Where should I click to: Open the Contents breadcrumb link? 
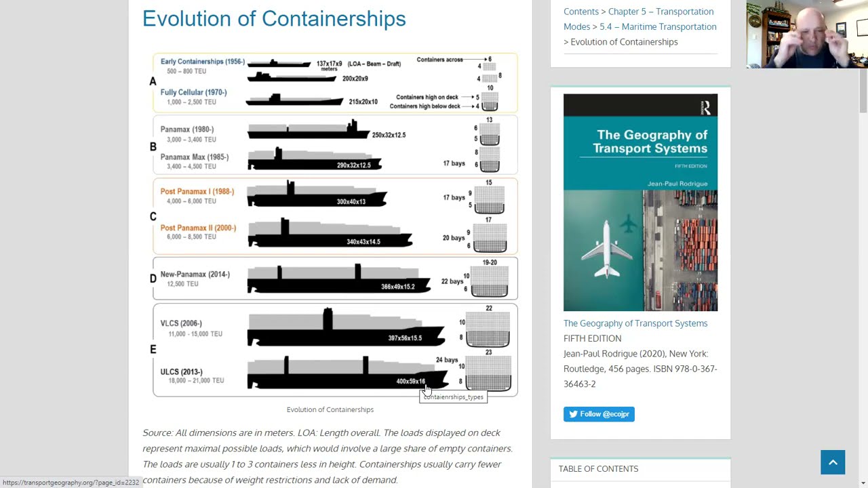[581, 12]
